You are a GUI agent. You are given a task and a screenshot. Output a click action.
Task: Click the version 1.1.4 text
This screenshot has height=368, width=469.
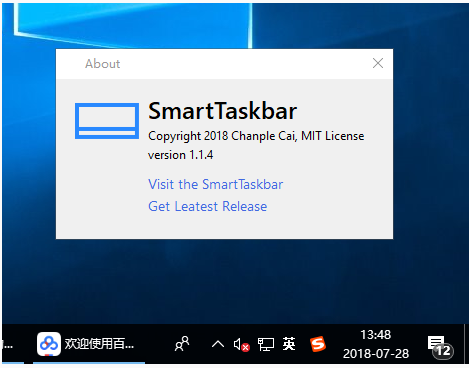(x=180, y=155)
